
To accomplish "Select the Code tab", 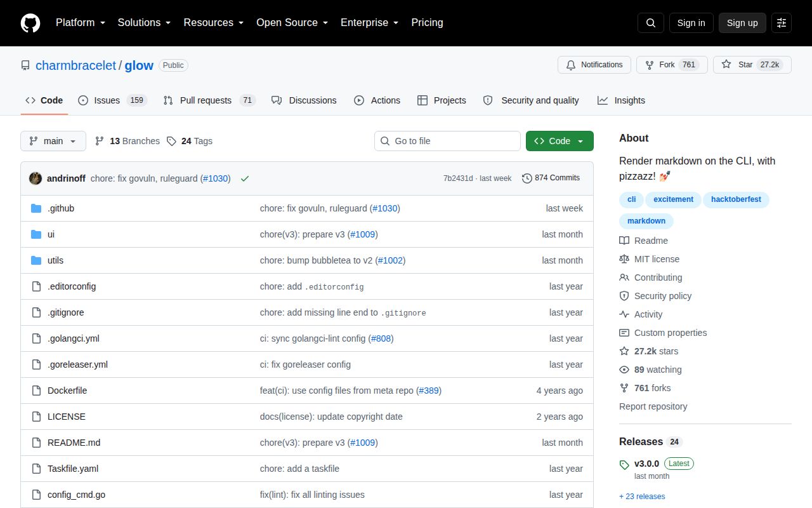I will (x=44, y=100).
